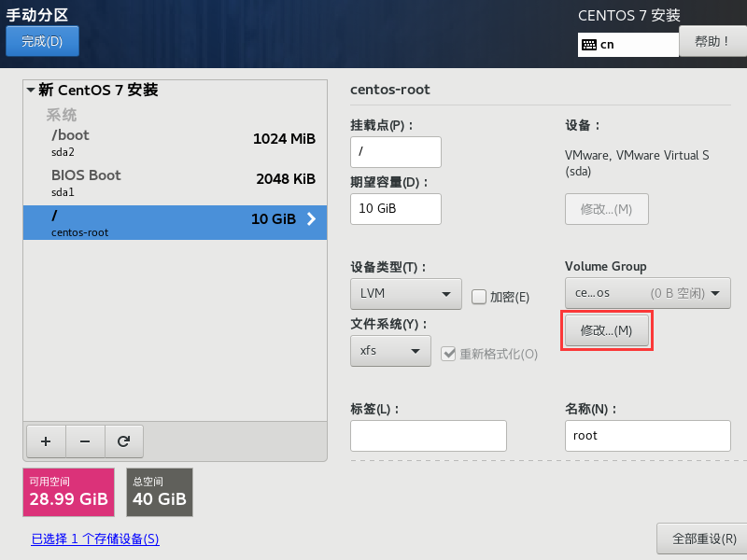Viewport: 747px width, 560px height.
Task: Click the arrow on centos-root row
Action: click(x=311, y=220)
